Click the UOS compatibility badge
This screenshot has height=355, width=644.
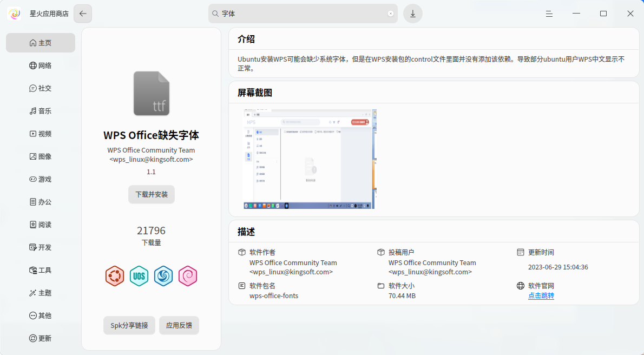pos(139,275)
